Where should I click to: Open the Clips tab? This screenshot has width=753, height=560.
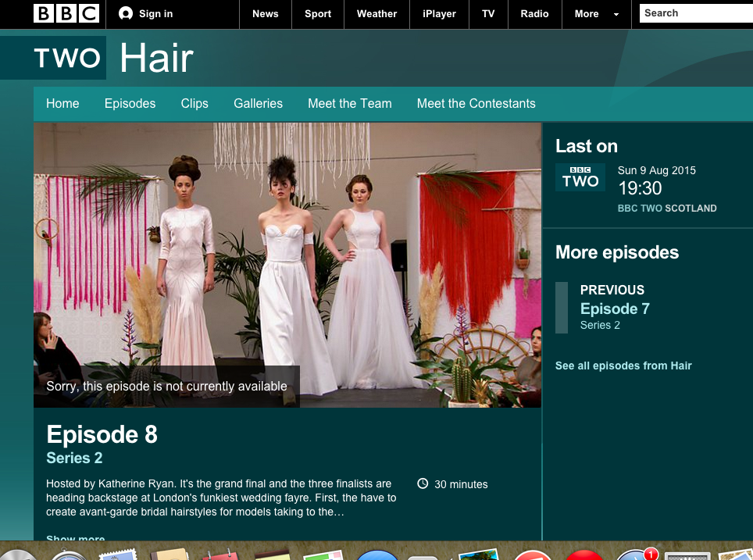194,103
